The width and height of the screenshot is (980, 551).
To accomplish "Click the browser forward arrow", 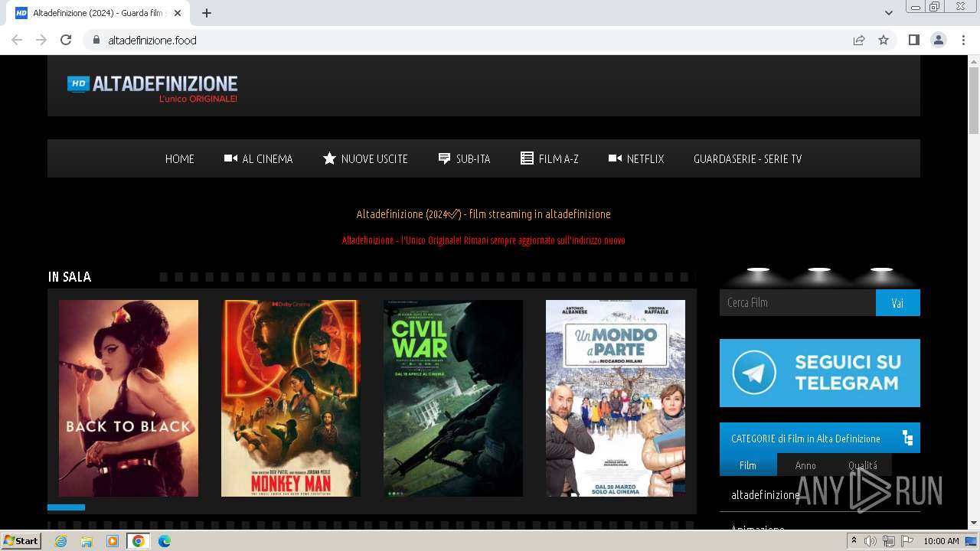I will [x=41, y=40].
